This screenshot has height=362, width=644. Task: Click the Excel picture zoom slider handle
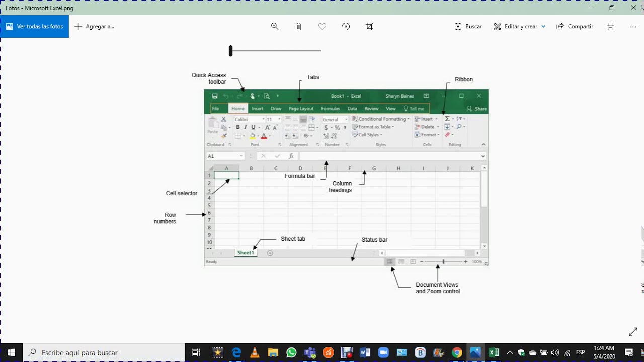(443, 262)
